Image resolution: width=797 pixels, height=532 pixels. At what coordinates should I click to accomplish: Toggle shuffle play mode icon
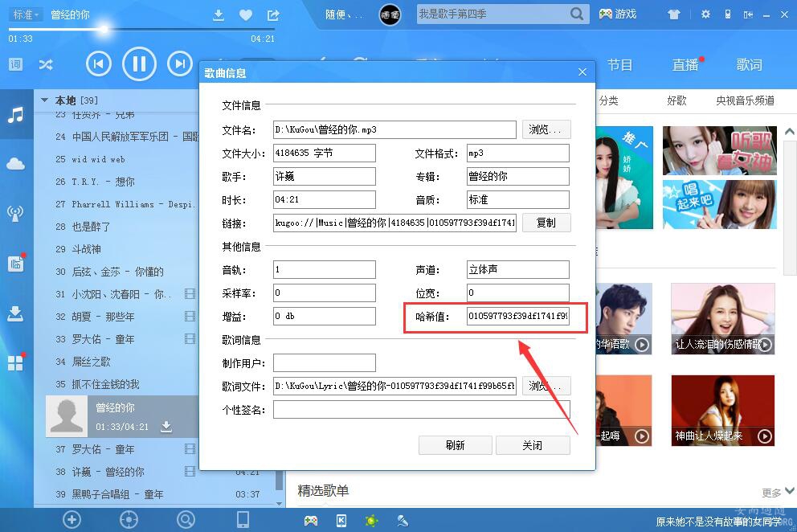(x=46, y=64)
